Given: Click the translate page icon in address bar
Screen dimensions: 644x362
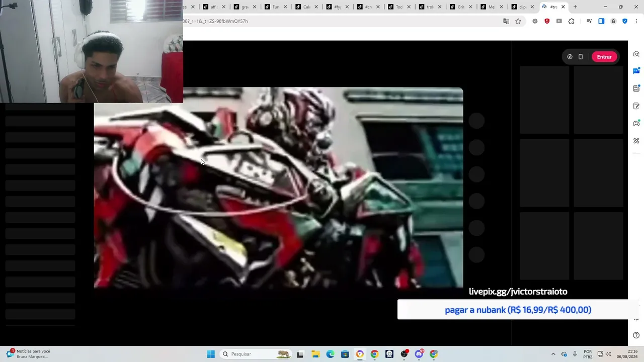Looking at the screenshot, I should tap(506, 21).
